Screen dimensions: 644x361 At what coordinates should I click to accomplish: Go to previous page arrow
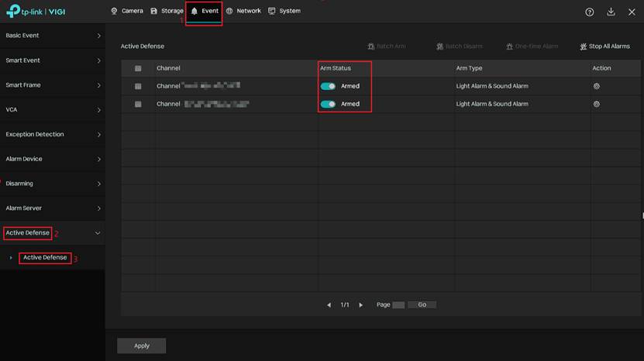(329, 305)
